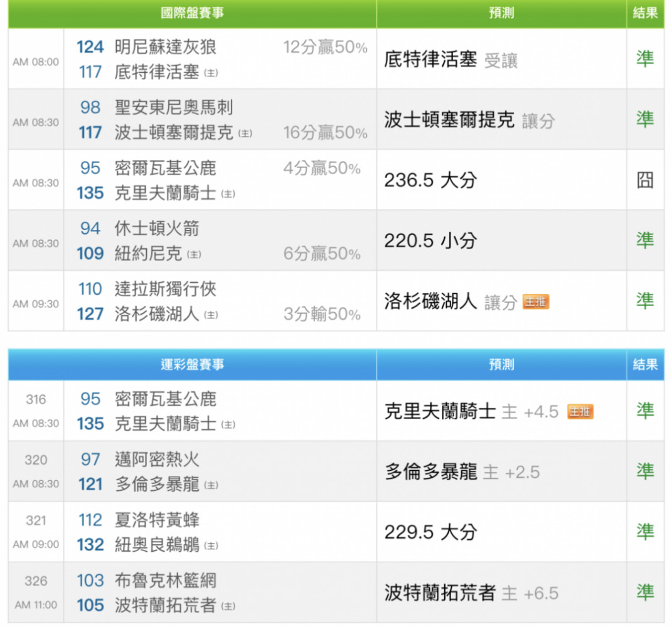672x627 pixels.
Task: Click the 克里夫蘭騎士 主 +4.5 prediction text
Action: 471,411
